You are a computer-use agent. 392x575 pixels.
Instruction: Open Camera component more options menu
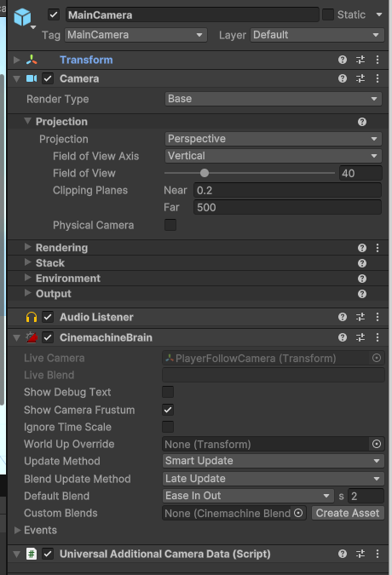(x=378, y=78)
